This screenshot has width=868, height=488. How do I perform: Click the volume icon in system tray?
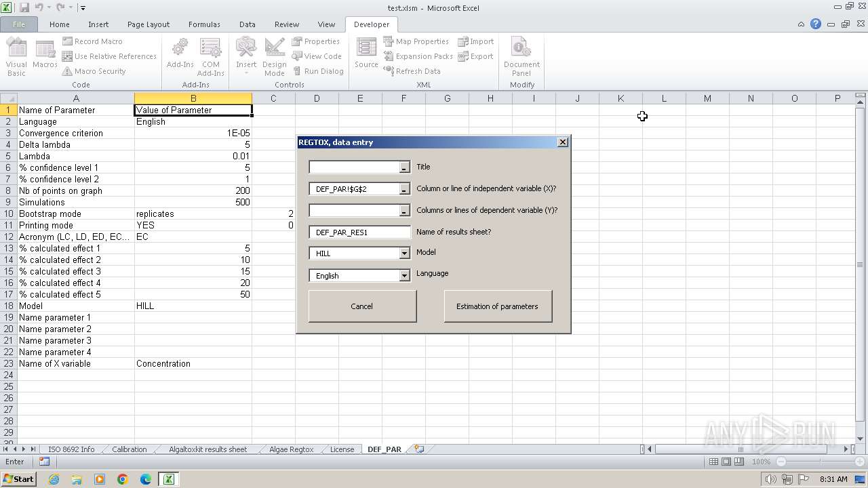pos(771,479)
